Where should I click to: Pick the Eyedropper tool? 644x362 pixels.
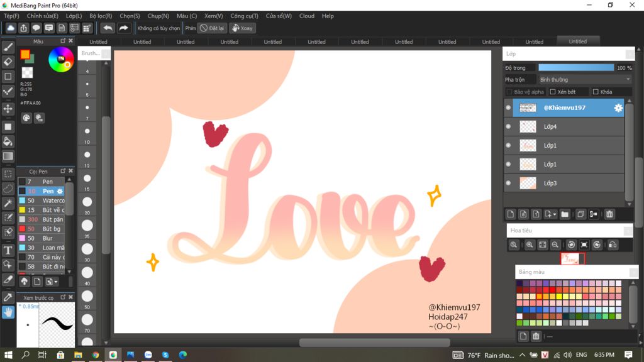tap(8, 297)
